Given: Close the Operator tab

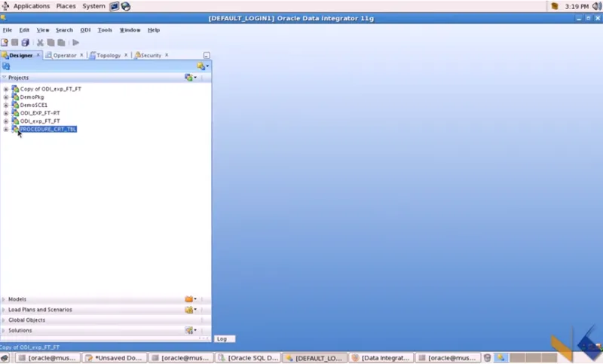Looking at the screenshot, I should pyautogui.click(x=81, y=55).
